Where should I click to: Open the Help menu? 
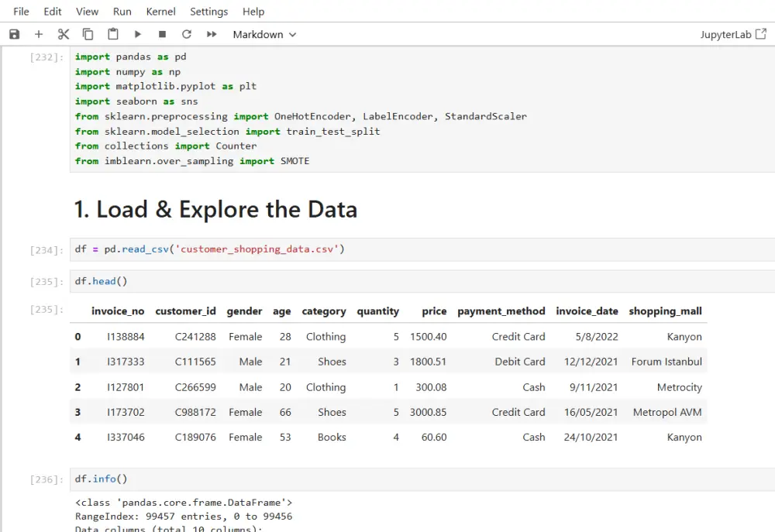click(253, 12)
